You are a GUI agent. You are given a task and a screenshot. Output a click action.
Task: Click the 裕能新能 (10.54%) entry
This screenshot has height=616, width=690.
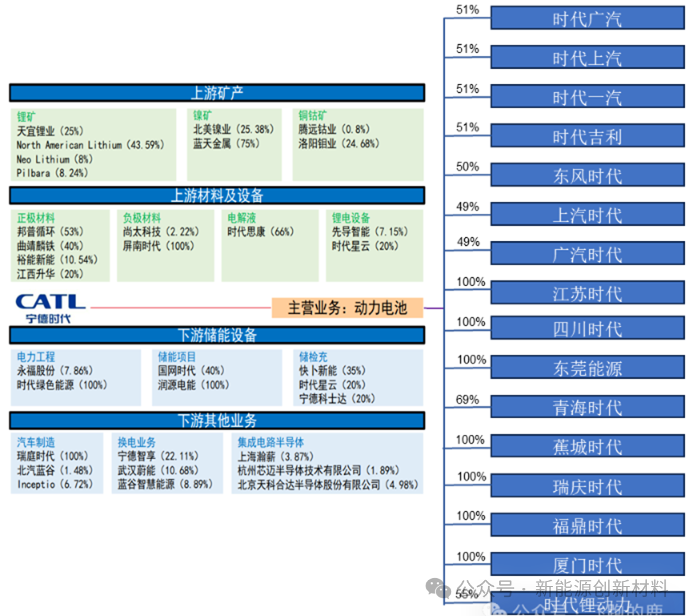57,260
